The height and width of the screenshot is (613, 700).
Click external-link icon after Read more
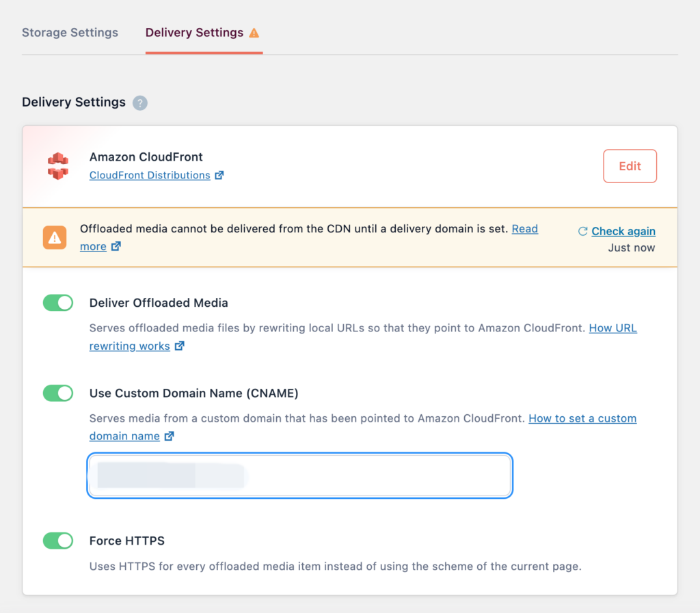coord(116,246)
